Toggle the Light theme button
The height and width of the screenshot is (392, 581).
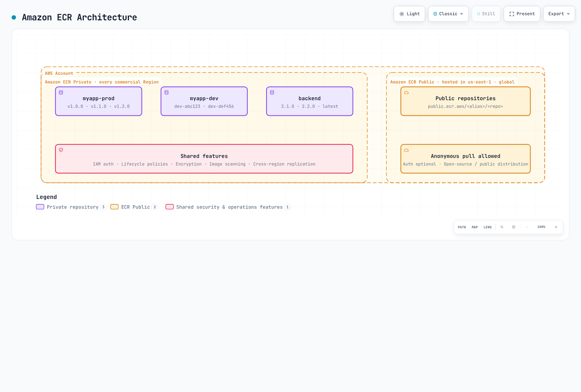click(409, 14)
